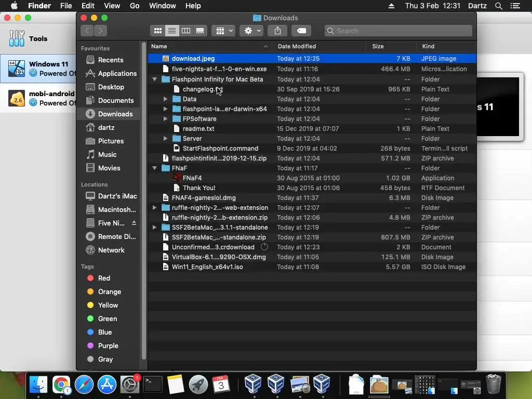Expand the SSF2BetaMac standalone folder
Screen dimensions: 532x399
(x=154, y=228)
